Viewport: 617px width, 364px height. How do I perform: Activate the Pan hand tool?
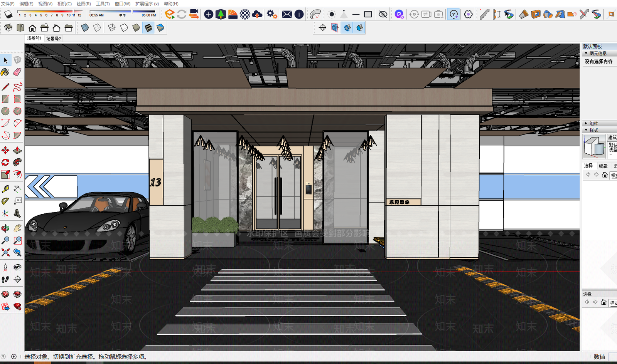pyautogui.click(x=17, y=228)
